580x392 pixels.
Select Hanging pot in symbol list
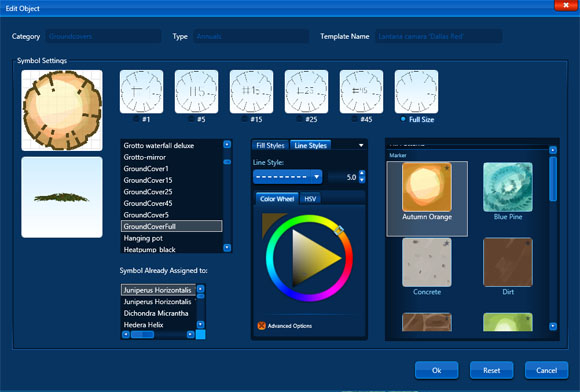(x=172, y=238)
